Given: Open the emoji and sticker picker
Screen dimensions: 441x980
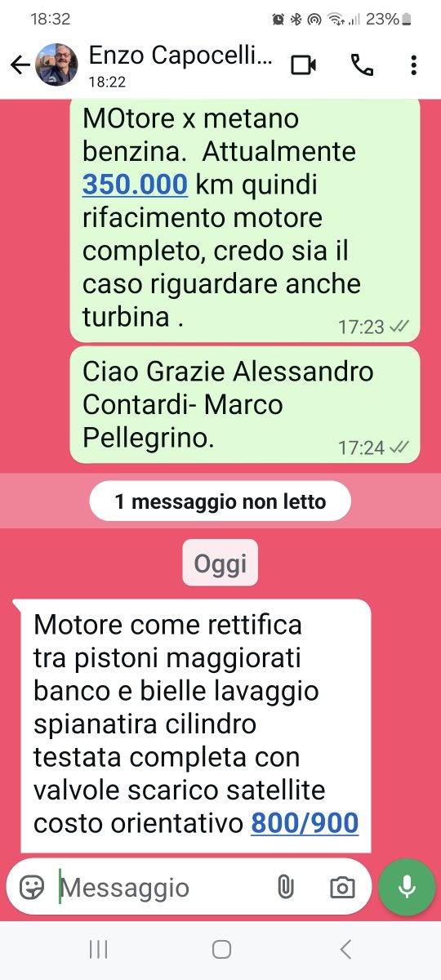Looking at the screenshot, I should coord(32,888).
